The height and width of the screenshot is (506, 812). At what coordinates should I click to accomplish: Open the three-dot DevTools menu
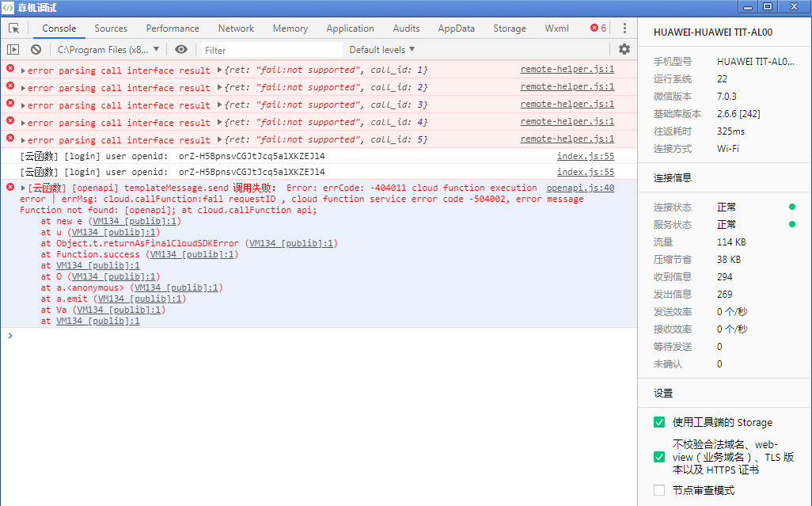(x=624, y=29)
